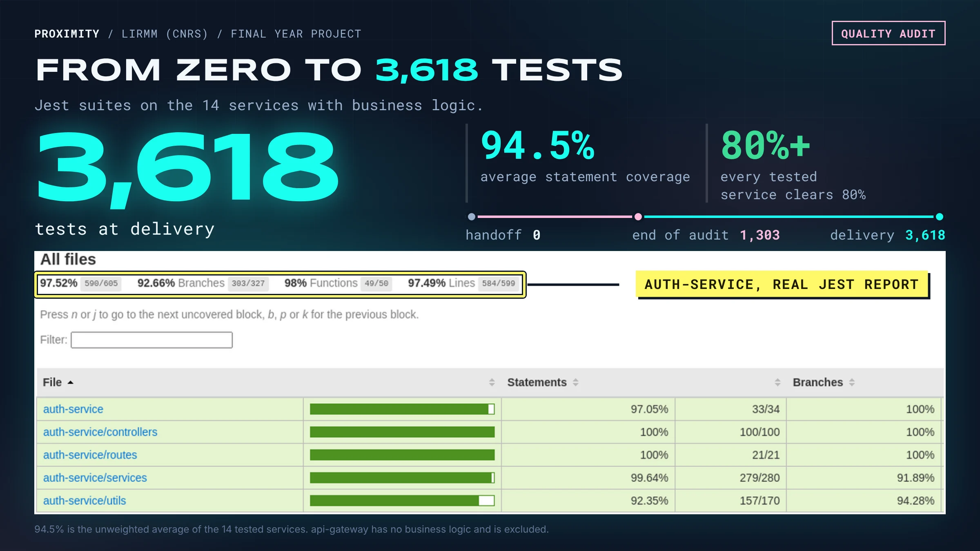Image resolution: width=980 pixels, height=551 pixels.
Task: Click the Quality Audit badge
Action: tap(888, 33)
